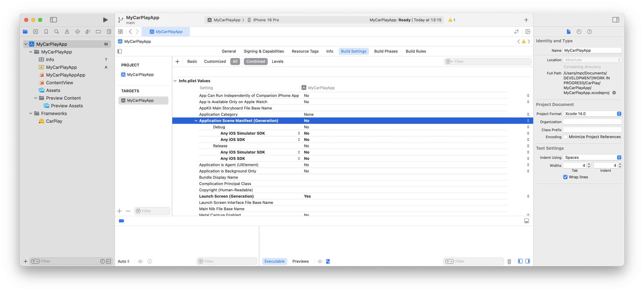Click the Previews console button
Screen dimensions: 644x292
coord(300,261)
